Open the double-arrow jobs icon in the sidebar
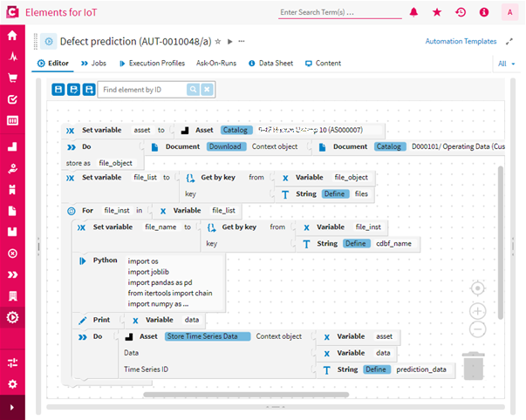This screenshot has height=420, width=526. pyautogui.click(x=12, y=274)
